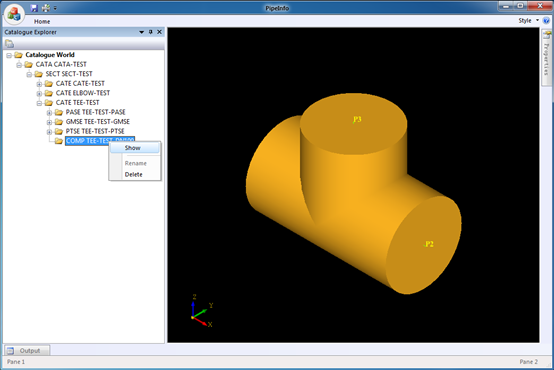The image size is (554, 370).
Task: Expand the CATE ELBOW-TEST node
Action: click(39, 93)
